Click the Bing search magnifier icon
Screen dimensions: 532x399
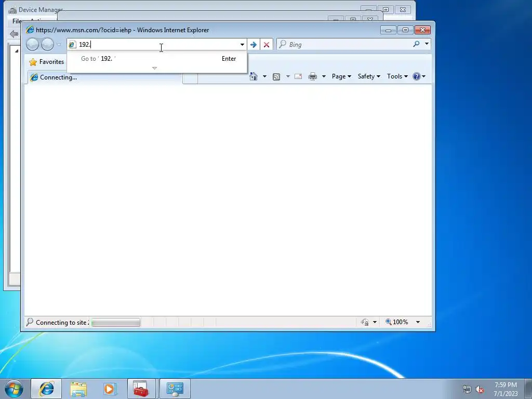pos(416,44)
